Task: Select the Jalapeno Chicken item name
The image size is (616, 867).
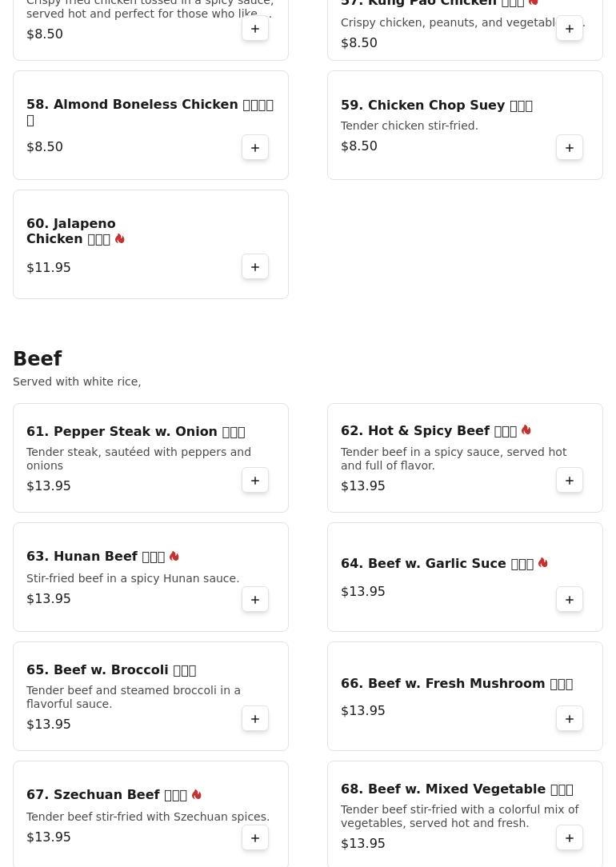Action: click(x=76, y=231)
